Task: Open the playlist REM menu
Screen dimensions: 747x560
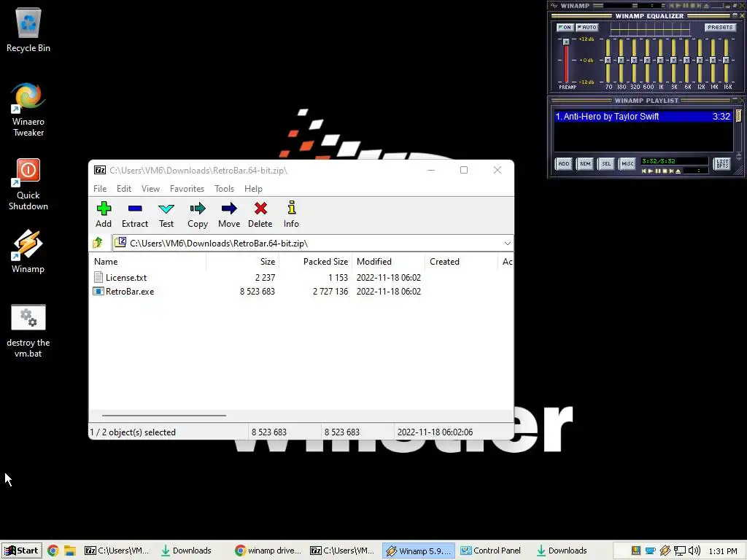Action: click(585, 164)
